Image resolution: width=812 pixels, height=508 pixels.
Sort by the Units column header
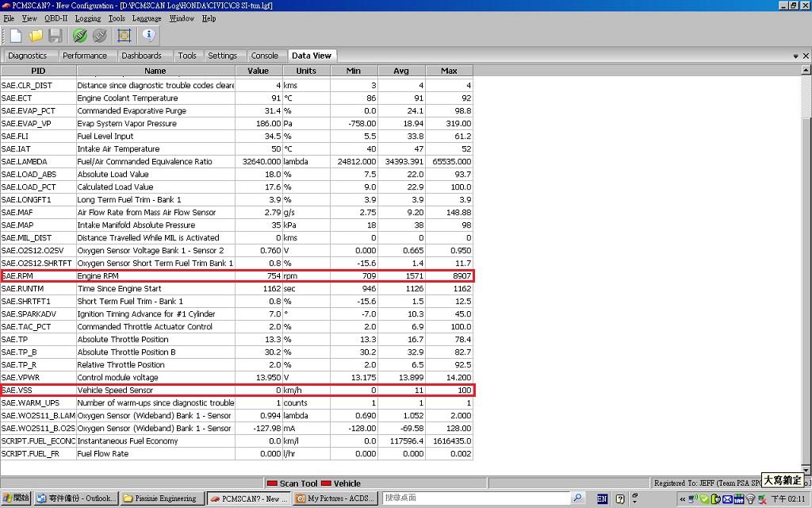pyautogui.click(x=306, y=71)
